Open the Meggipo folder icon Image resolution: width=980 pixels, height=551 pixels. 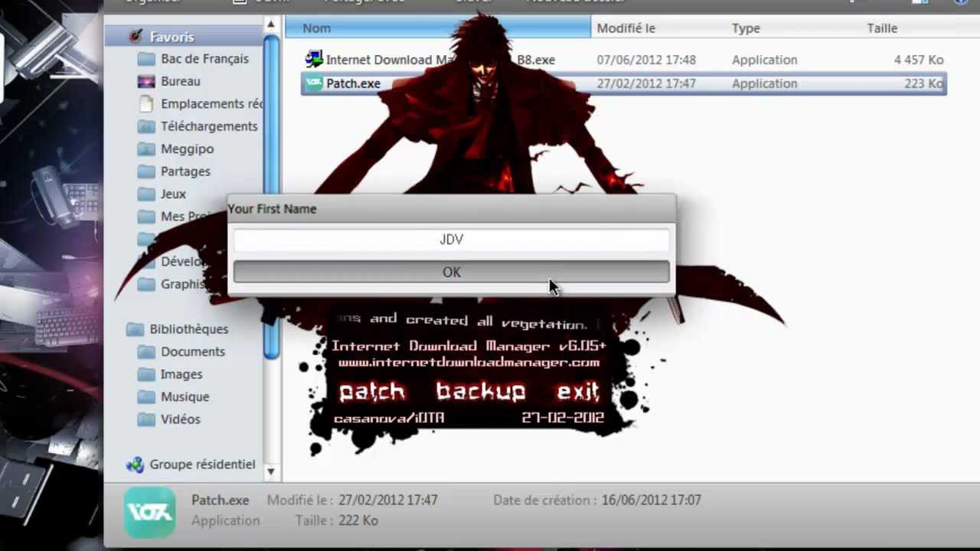pyautogui.click(x=146, y=148)
